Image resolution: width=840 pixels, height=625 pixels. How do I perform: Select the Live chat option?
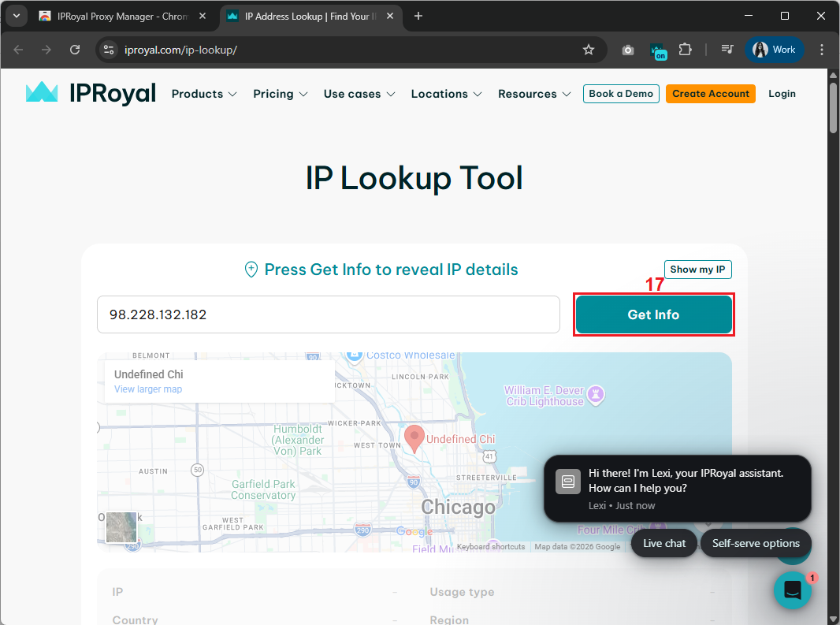663,543
